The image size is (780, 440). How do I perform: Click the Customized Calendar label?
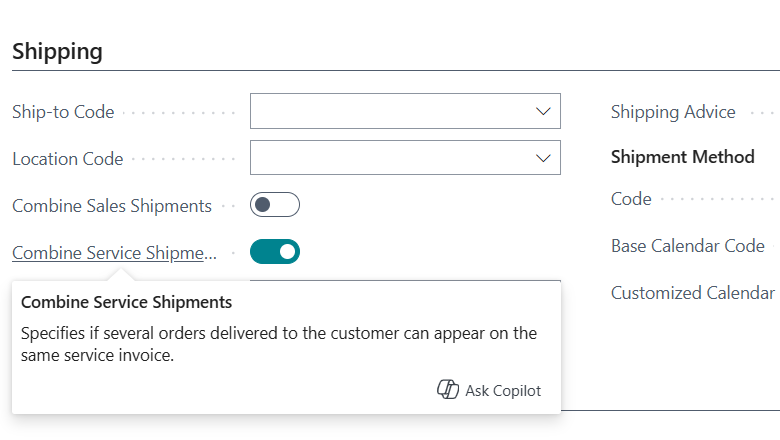693,293
